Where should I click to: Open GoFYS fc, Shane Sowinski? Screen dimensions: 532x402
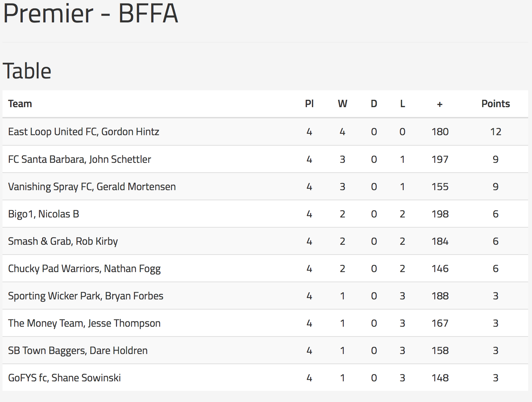click(x=64, y=378)
